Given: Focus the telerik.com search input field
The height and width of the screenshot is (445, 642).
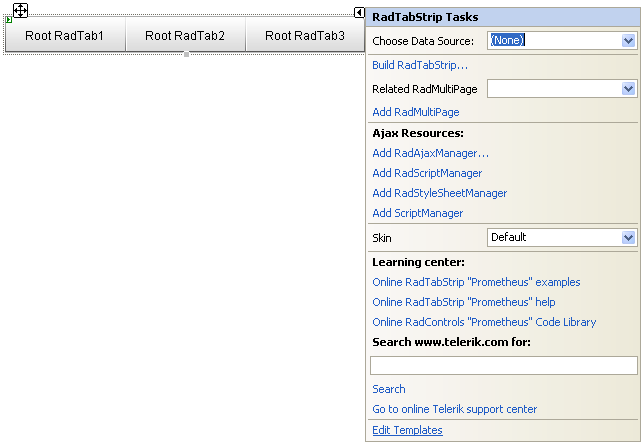Looking at the screenshot, I should 504,366.
